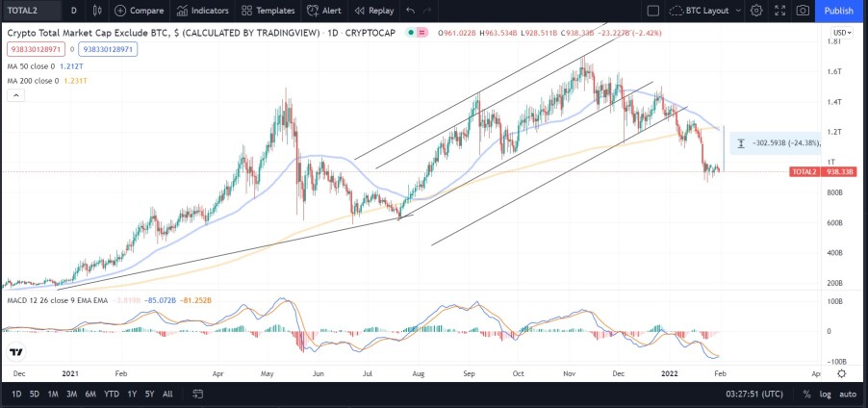This screenshot has height=408, width=868.
Task: Set date range to 3M
Action: (71, 395)
